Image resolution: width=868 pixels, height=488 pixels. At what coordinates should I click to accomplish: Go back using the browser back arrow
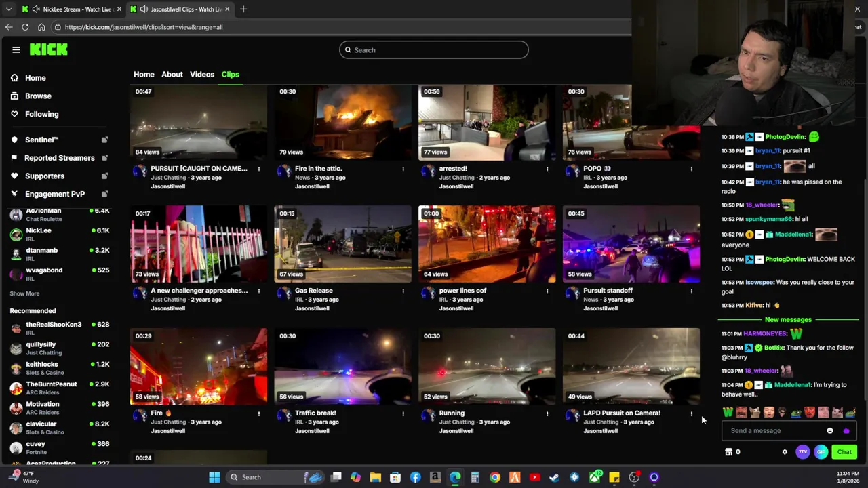tap(9, 27)
